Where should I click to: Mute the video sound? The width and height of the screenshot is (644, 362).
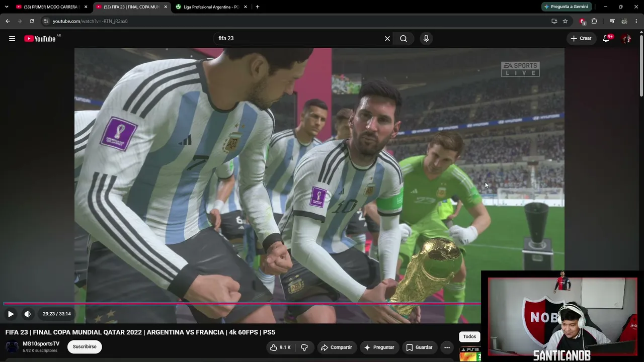click(28, 314)
